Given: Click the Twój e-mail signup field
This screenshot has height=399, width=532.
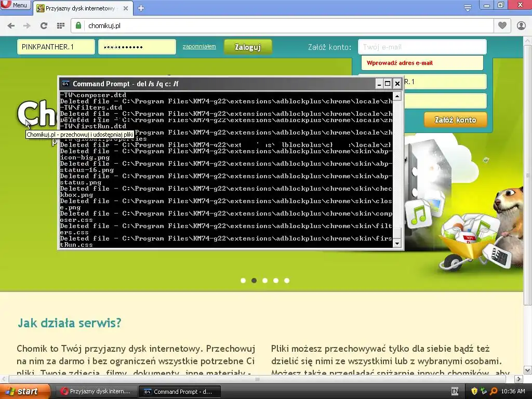Looking at the screenshot, I should pyautogui.click(x=422, y=47).
